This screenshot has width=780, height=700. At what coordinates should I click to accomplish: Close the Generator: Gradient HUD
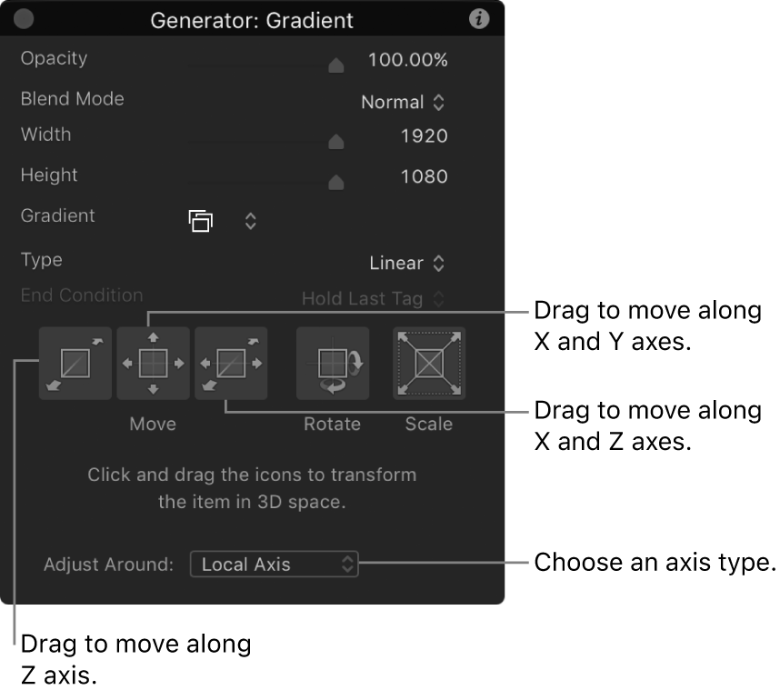point(25,19)
